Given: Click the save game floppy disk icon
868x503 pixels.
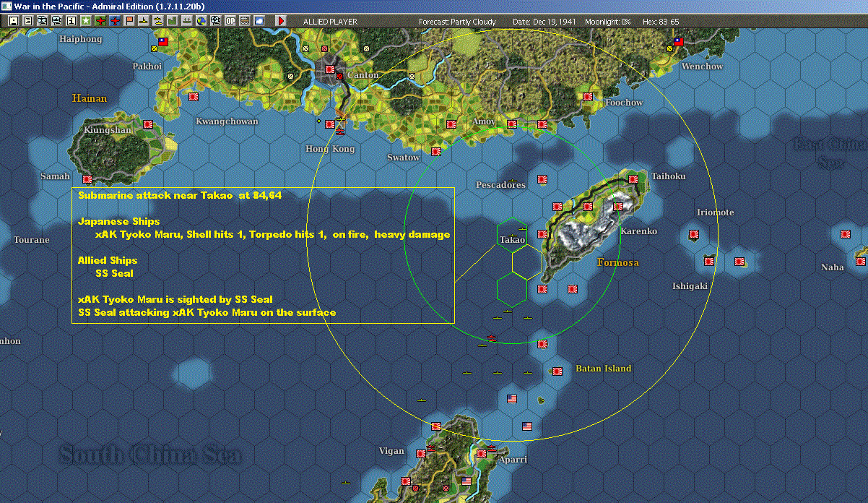Looking at the screenshot, I should tap(14, 22).
